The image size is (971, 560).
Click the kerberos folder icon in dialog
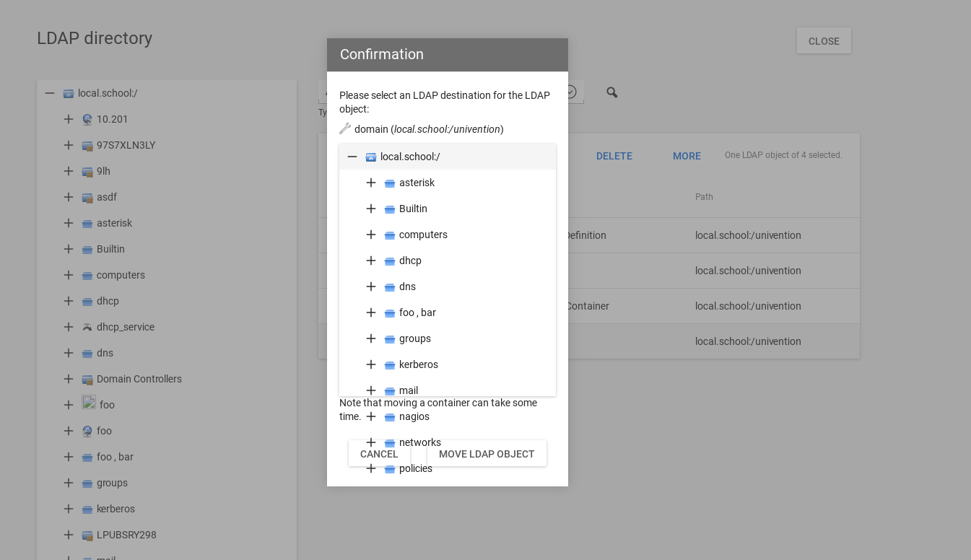coord(390,364)
